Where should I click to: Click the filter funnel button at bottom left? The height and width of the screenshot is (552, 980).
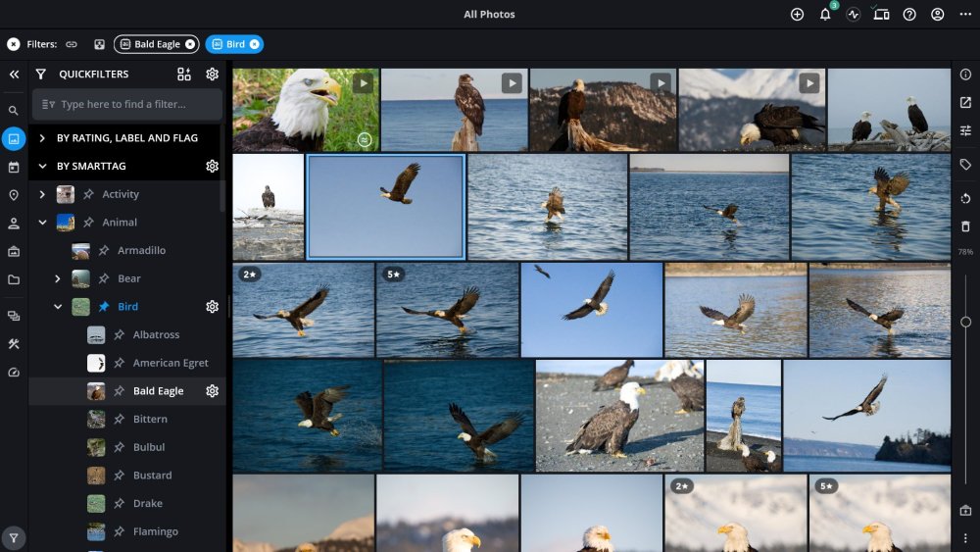pos(14,538)
